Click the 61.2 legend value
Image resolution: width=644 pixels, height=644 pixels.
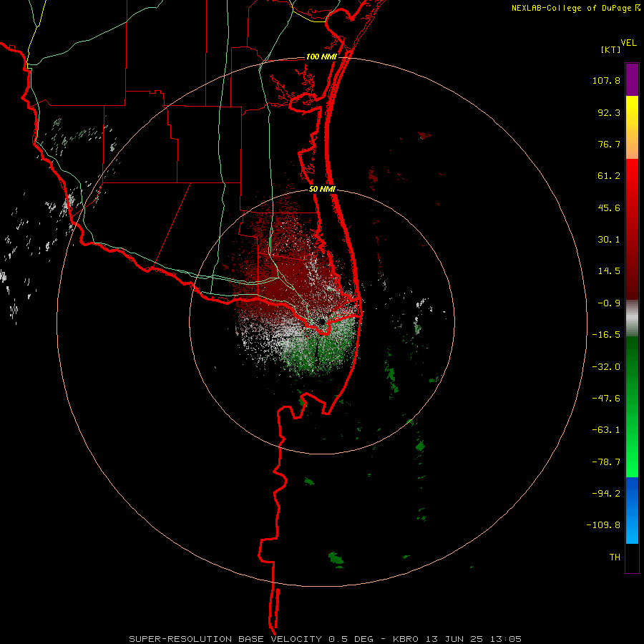609,176
